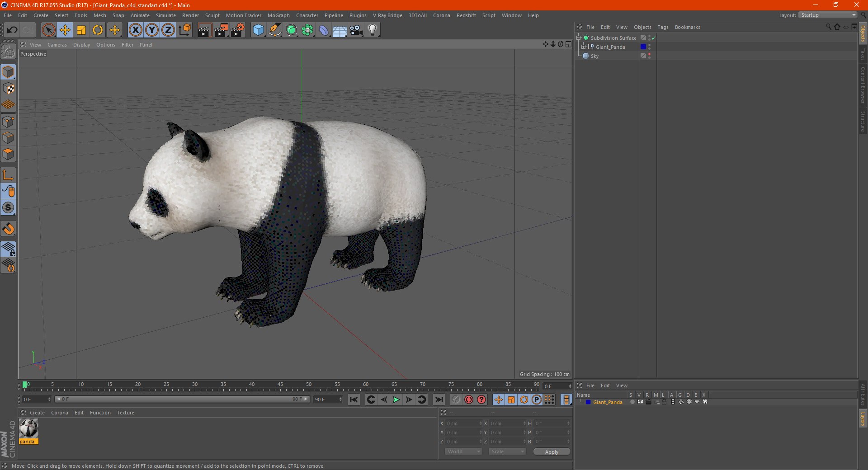868x470 pixels.
Task: Open viewport Cameras menu
Action: click(57, 45)
